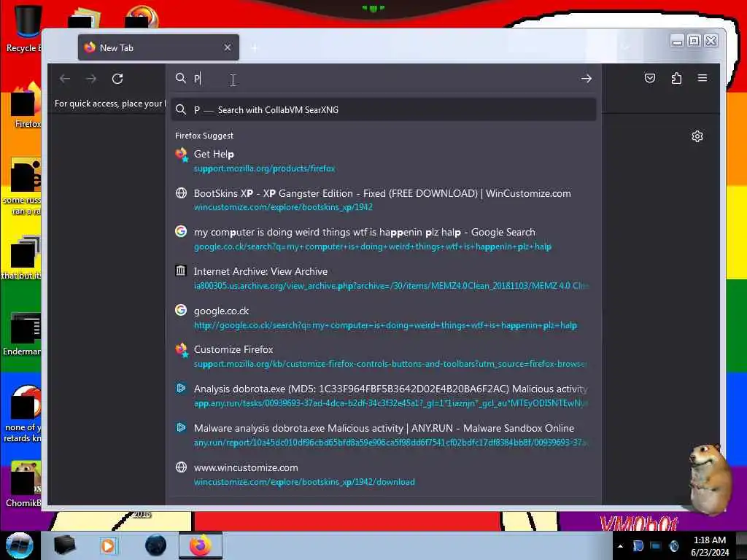Click ia800305.us.archive.org archive URL
The height and width of the screenshot is (560, 747).
pos(391,286)
